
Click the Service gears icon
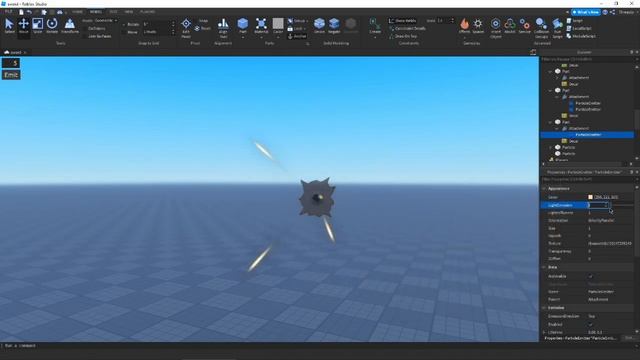tap(524, 25)
